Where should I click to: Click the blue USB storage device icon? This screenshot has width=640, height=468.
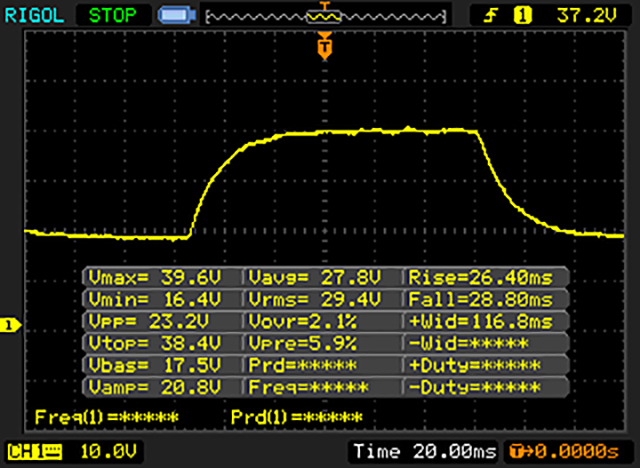(x=177, y=16)
